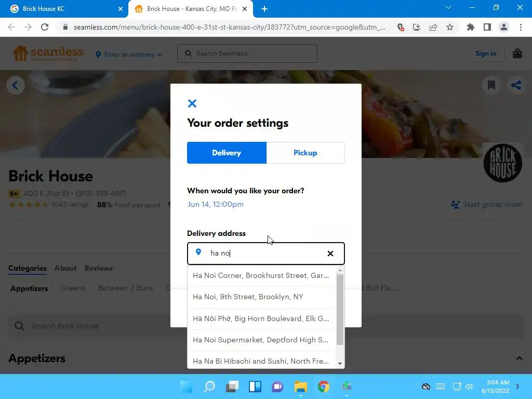Open the Enter an address dropdown
Viewport: 532px width, 399px height.
click(129, 54)
